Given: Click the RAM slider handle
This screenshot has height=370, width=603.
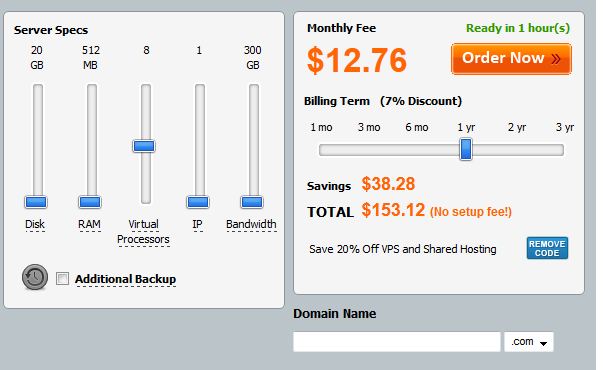Looking at the screenshot, I should pyautogui.click(x=90, y=202).
